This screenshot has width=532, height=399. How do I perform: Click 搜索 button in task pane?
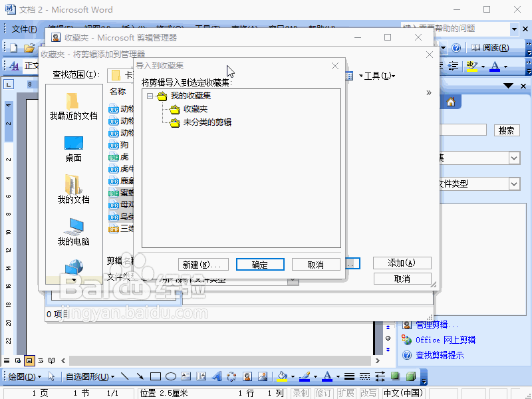(x=507, y=130)
